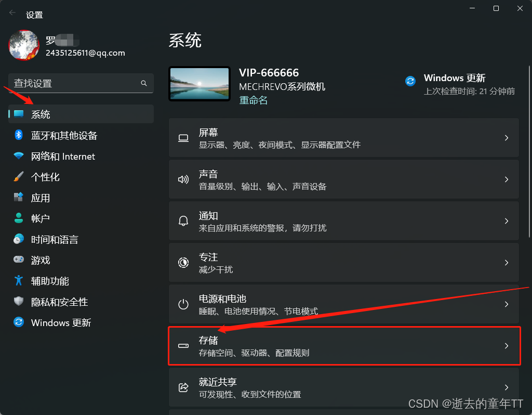532x415 pixels.
Task: Click the account email 2435125611@qq.com
Action: 85,53
